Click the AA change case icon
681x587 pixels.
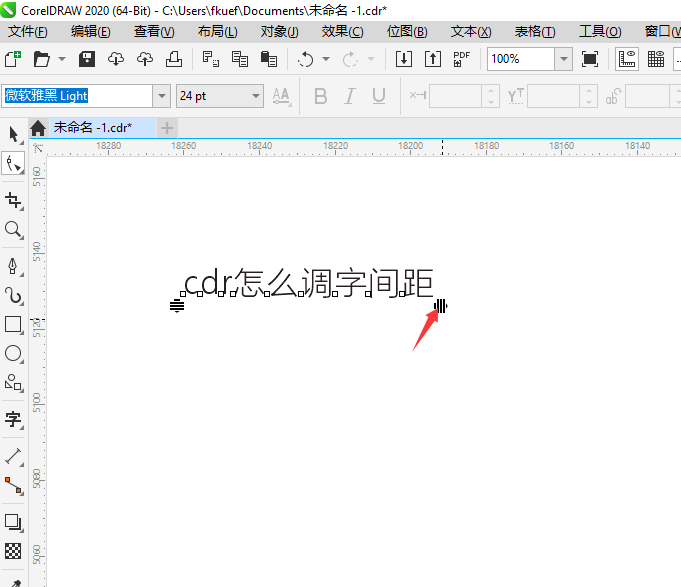point(281,96)
